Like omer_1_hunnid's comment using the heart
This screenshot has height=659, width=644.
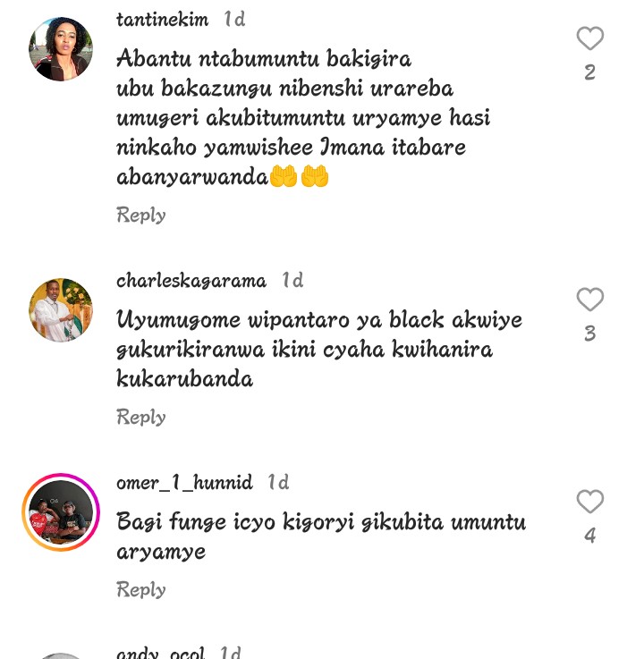pos(589,501)
